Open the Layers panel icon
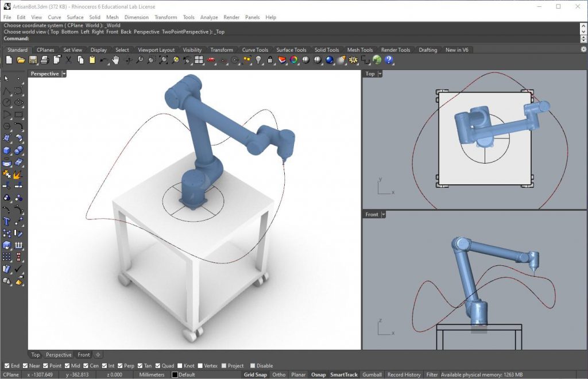 tap(282, 60)
